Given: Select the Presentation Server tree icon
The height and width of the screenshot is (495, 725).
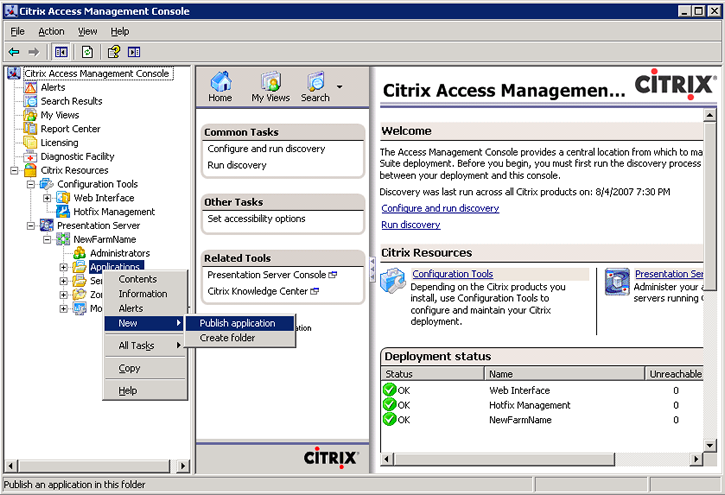Looking at the screenshot, I should pyautogui.click(x=47, y=226).
